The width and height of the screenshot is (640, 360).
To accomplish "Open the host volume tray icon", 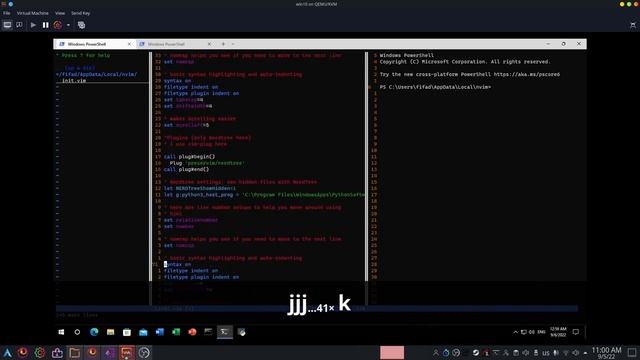I will [x=576, y=353].
